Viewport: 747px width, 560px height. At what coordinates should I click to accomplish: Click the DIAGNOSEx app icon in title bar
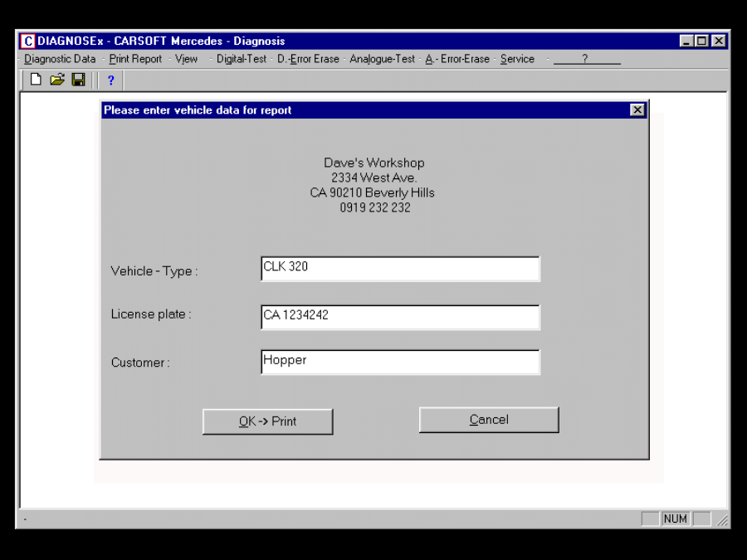pos(27,41)
